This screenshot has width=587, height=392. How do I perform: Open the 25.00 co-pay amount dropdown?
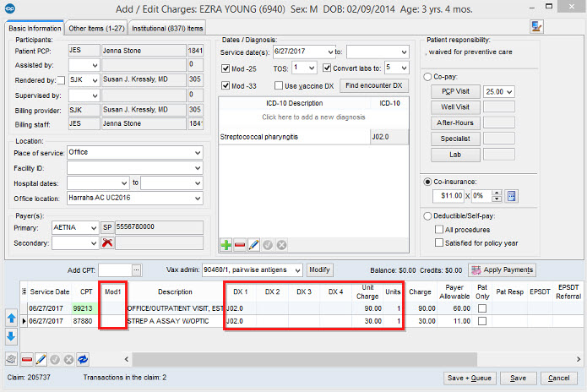click(x=509, y=92)
